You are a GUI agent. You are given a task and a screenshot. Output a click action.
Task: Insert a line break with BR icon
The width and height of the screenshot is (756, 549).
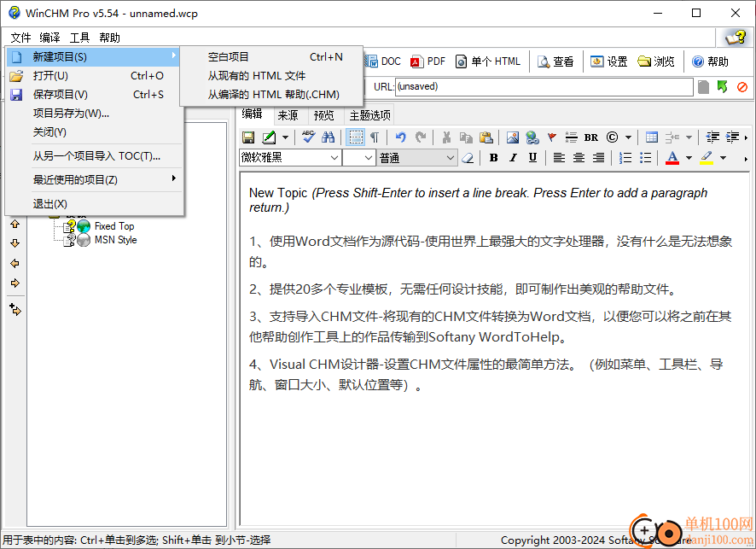[591, 137]
